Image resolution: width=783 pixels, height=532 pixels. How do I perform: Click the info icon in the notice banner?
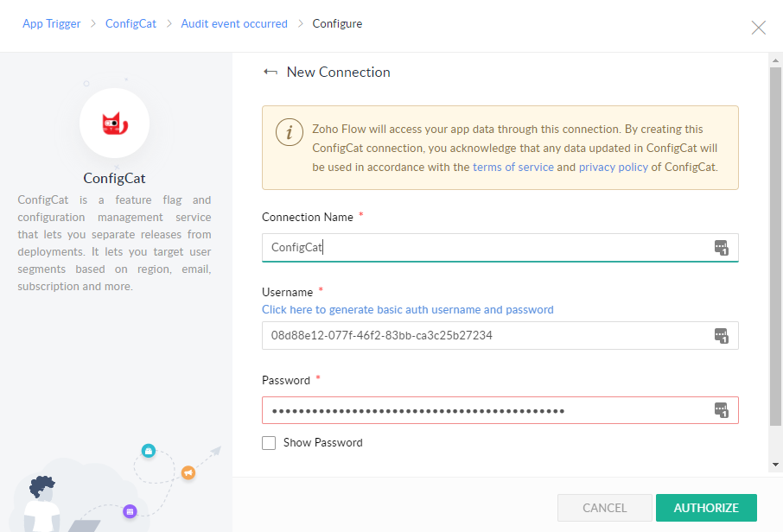[290, 132]
